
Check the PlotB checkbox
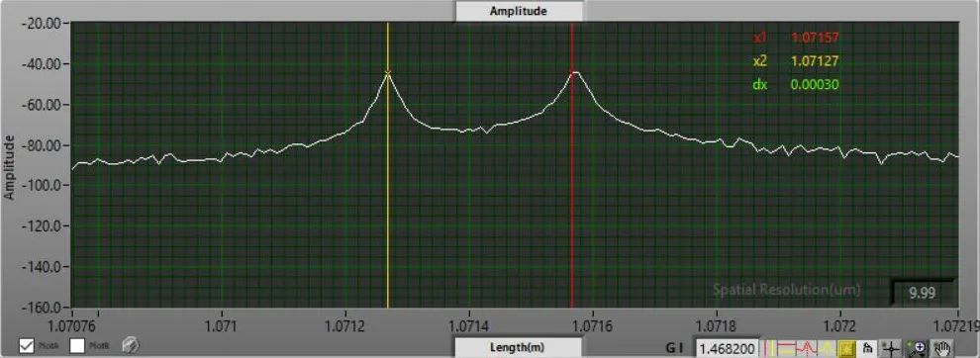77,345
